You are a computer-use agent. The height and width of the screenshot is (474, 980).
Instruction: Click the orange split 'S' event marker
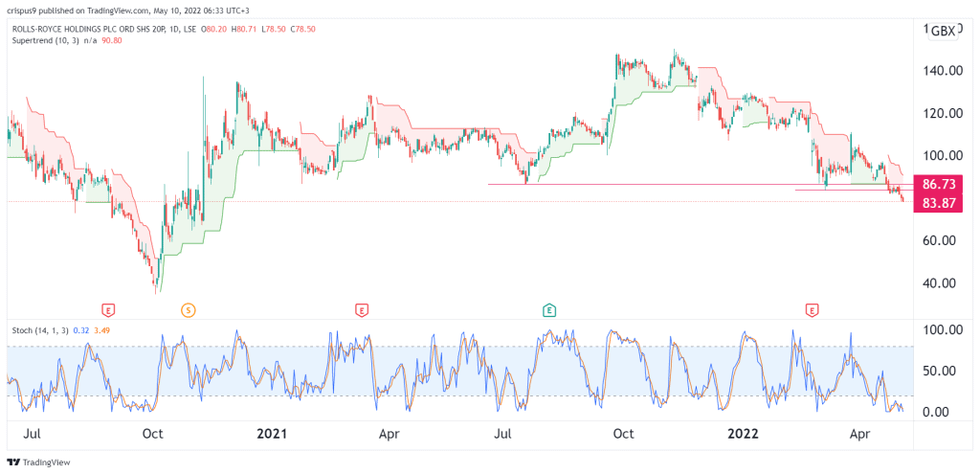(x=189, y=309)
